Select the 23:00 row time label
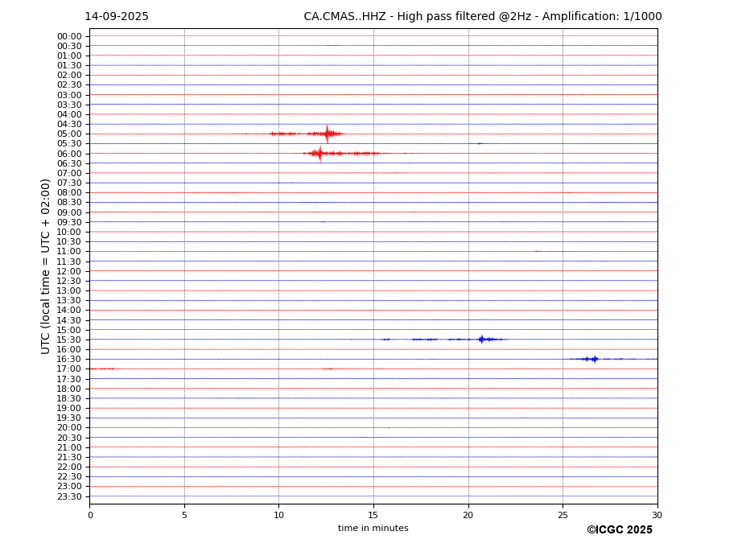Screen dimensions: 746x560 69,486
